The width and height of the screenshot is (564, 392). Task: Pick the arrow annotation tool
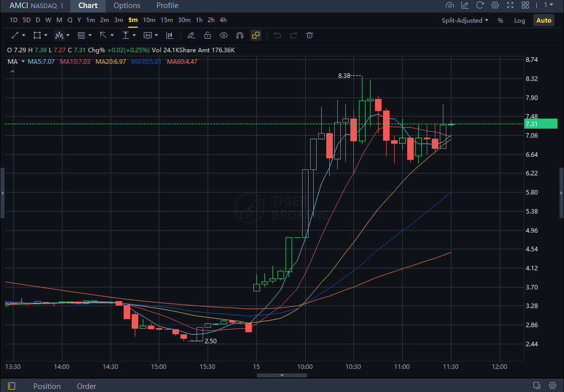pyautogui.click(x=103, y=35)
